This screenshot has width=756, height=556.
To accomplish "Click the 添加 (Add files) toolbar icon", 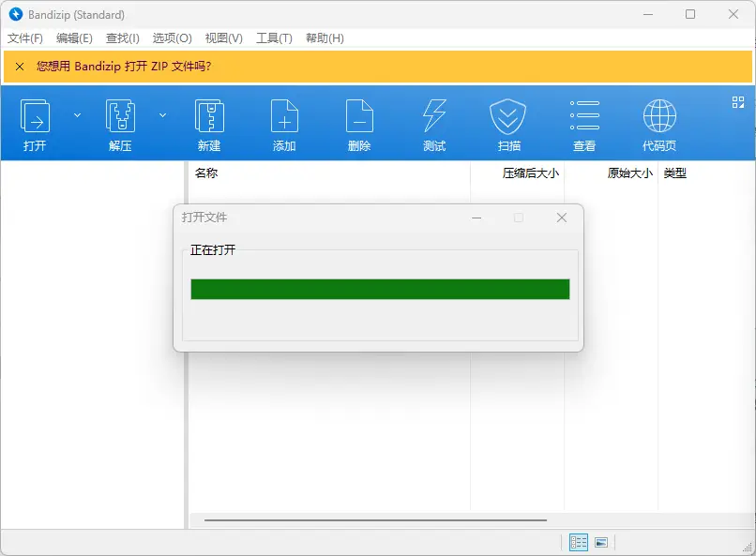I will [284, 116].
